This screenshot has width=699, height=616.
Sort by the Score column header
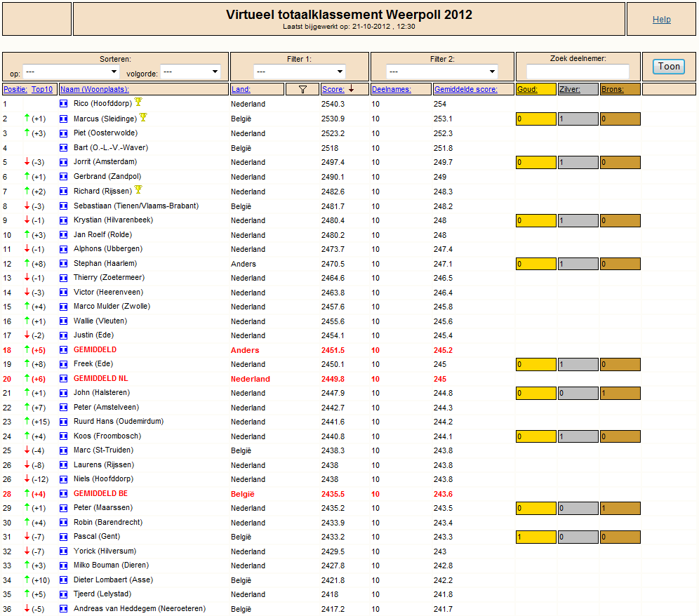point(333,89)
